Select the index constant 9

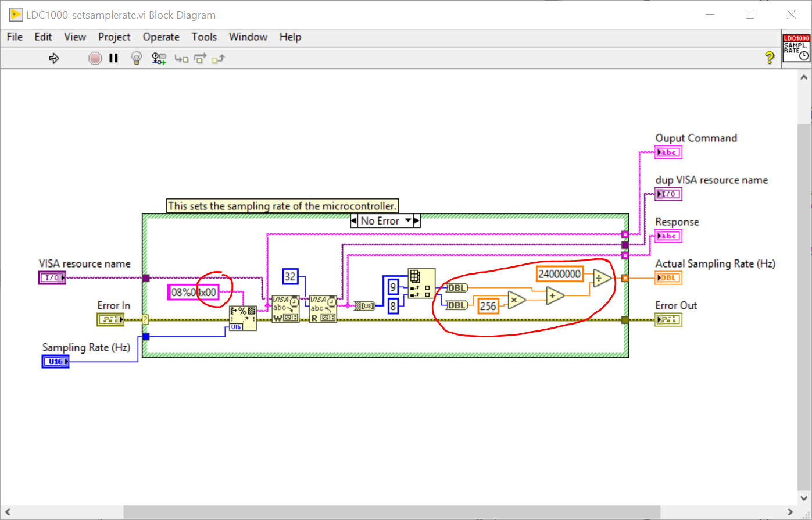[393, 287]
